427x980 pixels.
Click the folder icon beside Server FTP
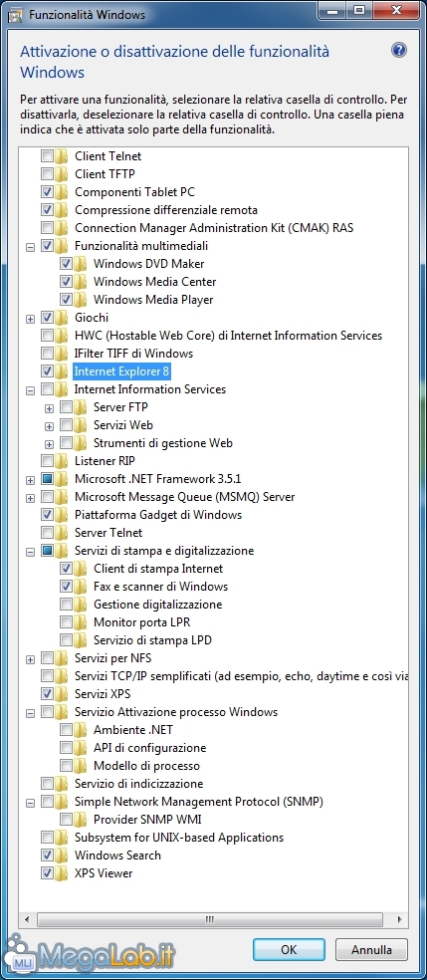tap(80, 407)
